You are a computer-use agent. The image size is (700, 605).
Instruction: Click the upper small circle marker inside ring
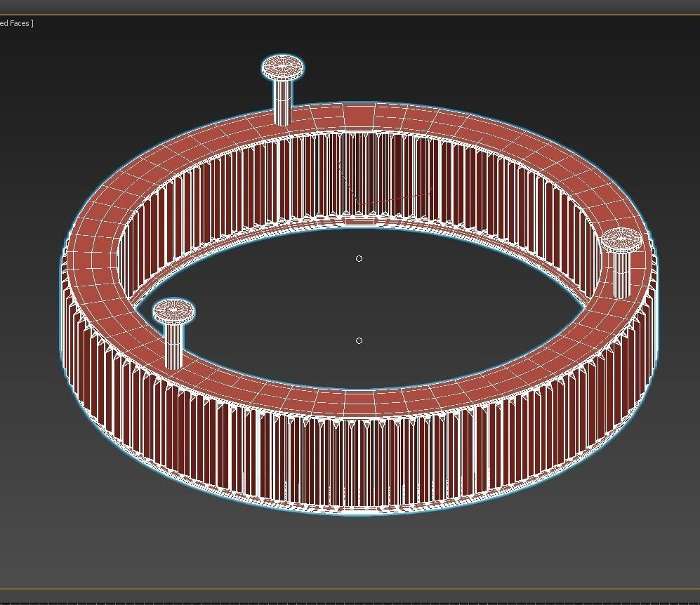(x=359, y=259)
